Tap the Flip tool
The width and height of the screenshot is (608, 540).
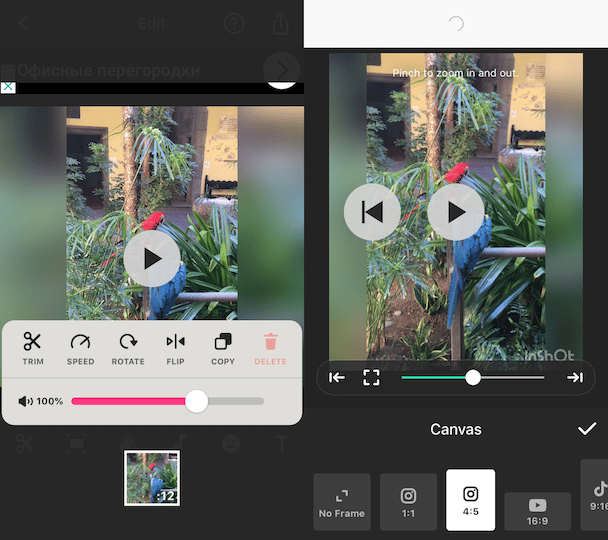(x=175, y=348)
